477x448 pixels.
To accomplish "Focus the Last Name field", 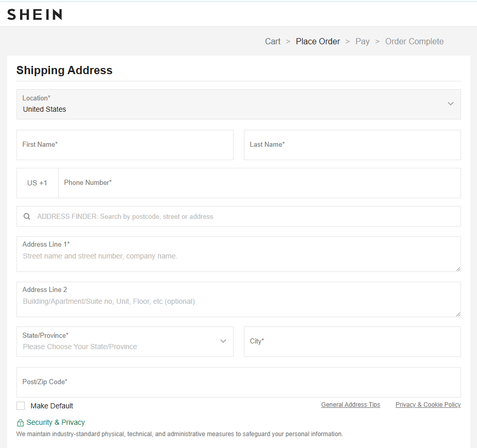I will point(352,145).
